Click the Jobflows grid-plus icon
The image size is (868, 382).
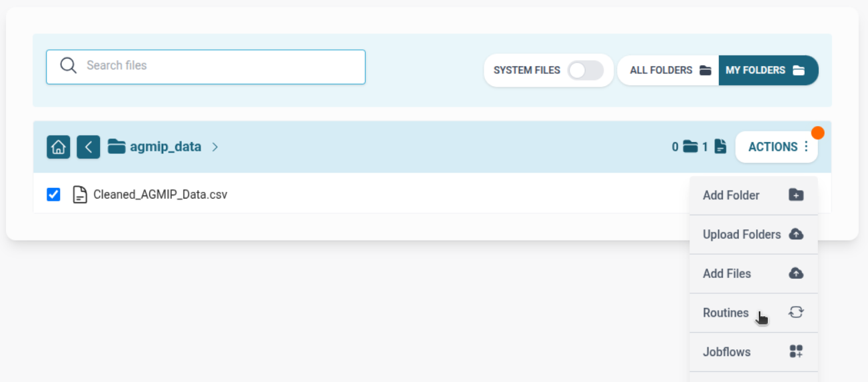tap(796, 351)
